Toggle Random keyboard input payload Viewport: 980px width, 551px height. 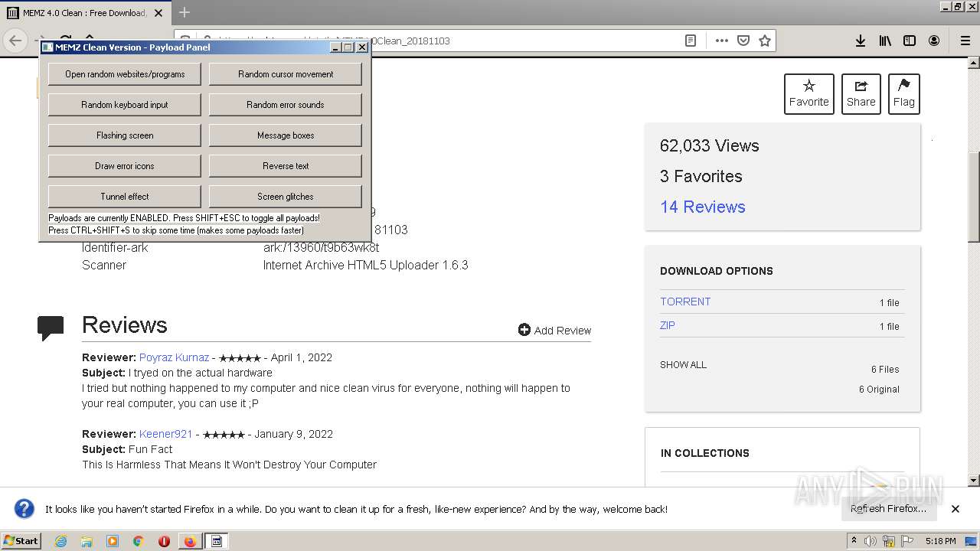click(125, 105)
